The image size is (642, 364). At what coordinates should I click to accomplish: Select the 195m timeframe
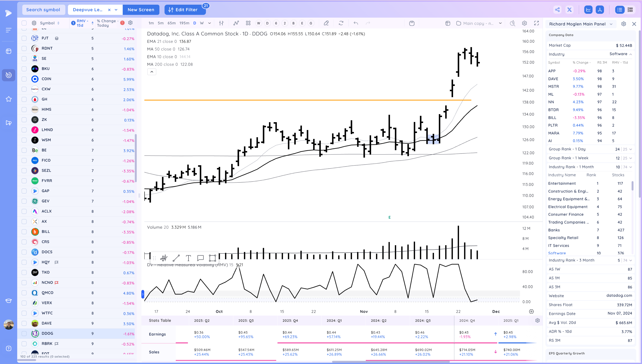(x=184, y=23)
